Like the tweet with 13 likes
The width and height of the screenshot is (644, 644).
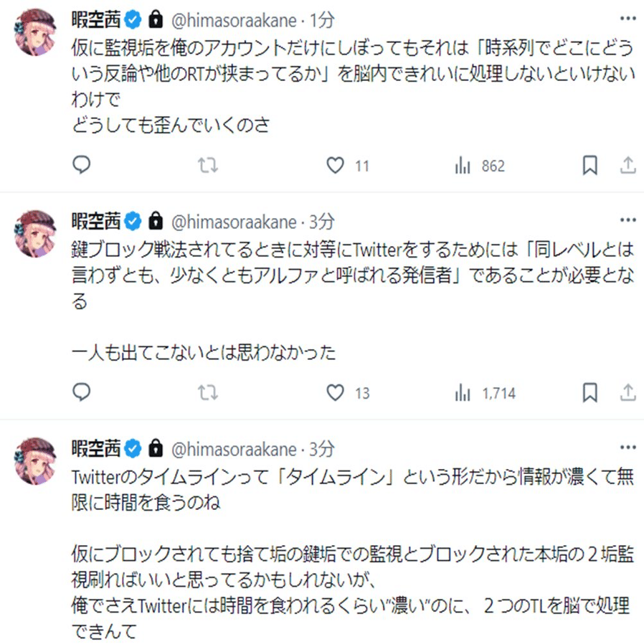(335, 392)
